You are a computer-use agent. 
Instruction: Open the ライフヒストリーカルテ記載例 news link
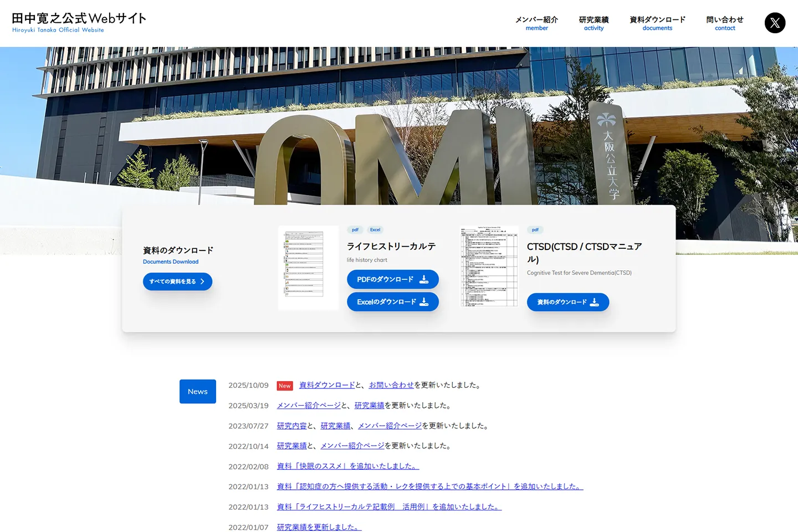pyautogui.click(x=389, y=507)
